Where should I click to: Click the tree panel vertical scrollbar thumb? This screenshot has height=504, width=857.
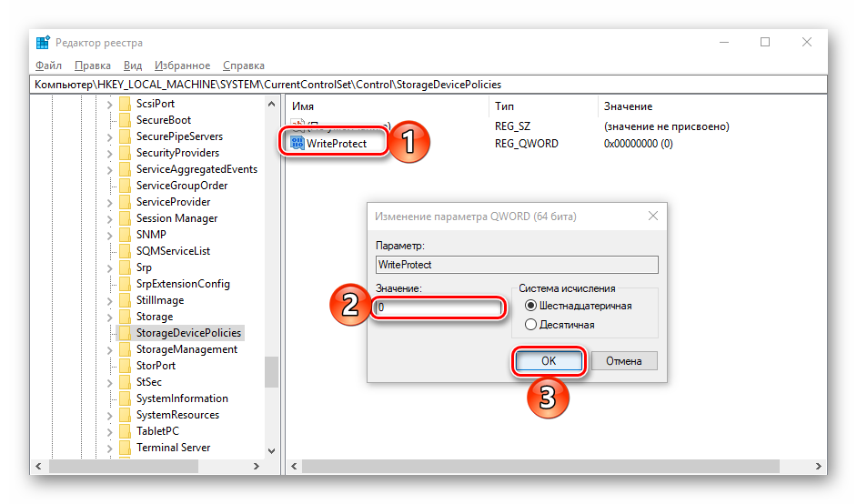(272, 371)
